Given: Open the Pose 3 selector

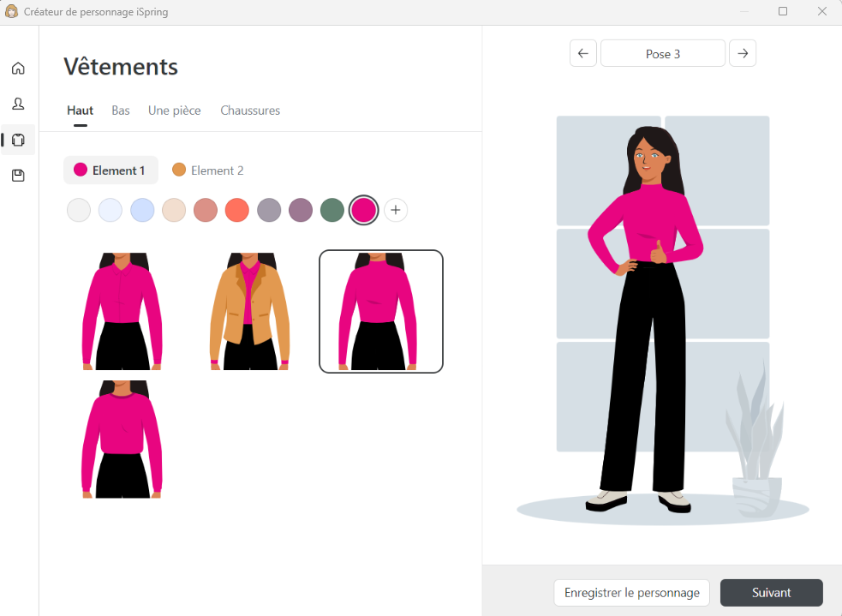Looking at the screenshot, I should 663,53.
